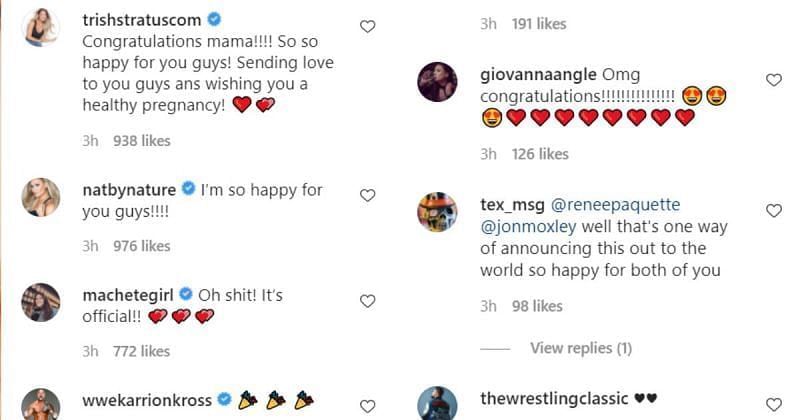Expand View replies (1) under tex_msg

580,348
